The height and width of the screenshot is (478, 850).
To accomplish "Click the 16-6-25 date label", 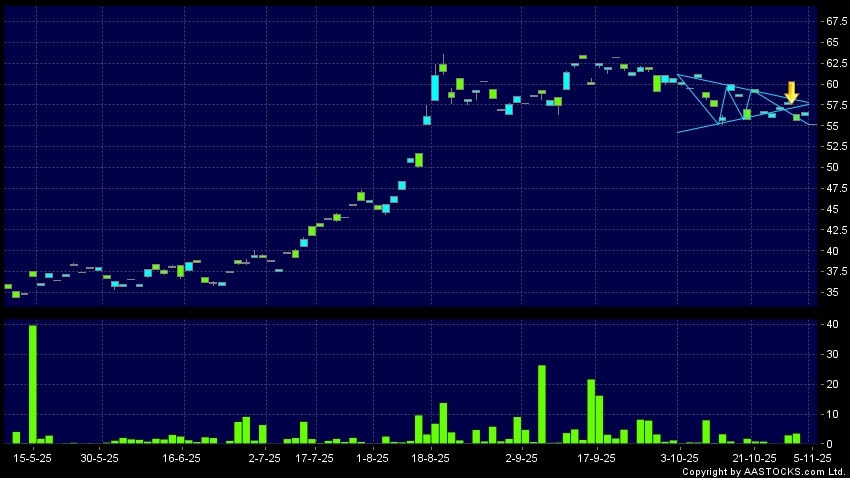I will coord(181,457).
